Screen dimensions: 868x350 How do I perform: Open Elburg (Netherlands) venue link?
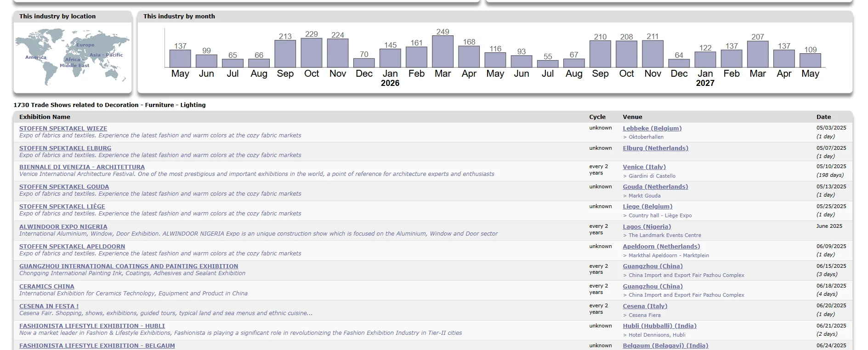(655, 148)
